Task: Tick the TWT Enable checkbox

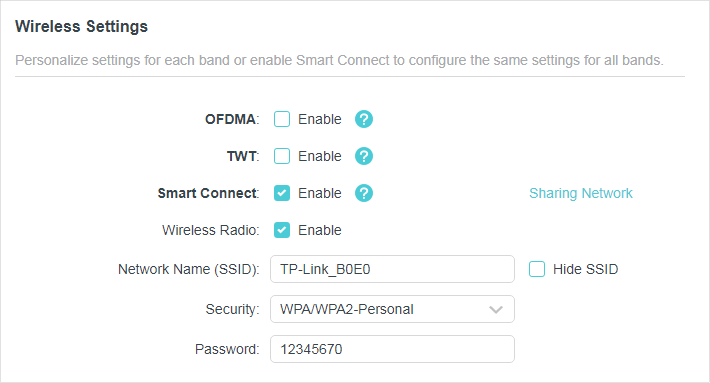Action: coord(282,156)
